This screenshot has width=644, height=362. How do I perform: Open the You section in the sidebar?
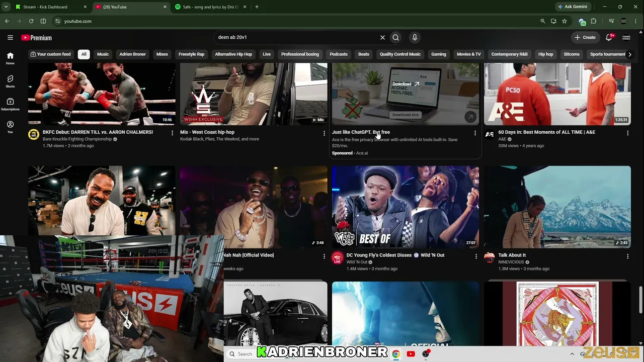coord(10,127)
